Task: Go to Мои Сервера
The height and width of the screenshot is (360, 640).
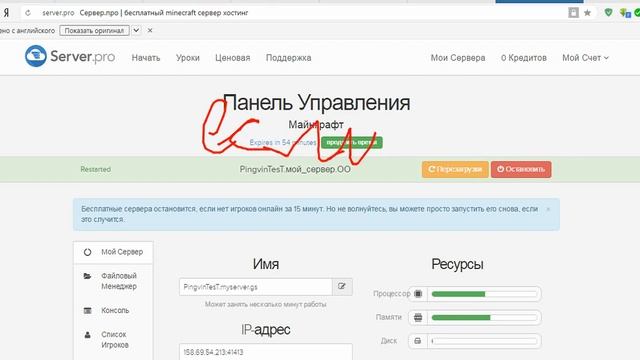Action: point(458,58)
